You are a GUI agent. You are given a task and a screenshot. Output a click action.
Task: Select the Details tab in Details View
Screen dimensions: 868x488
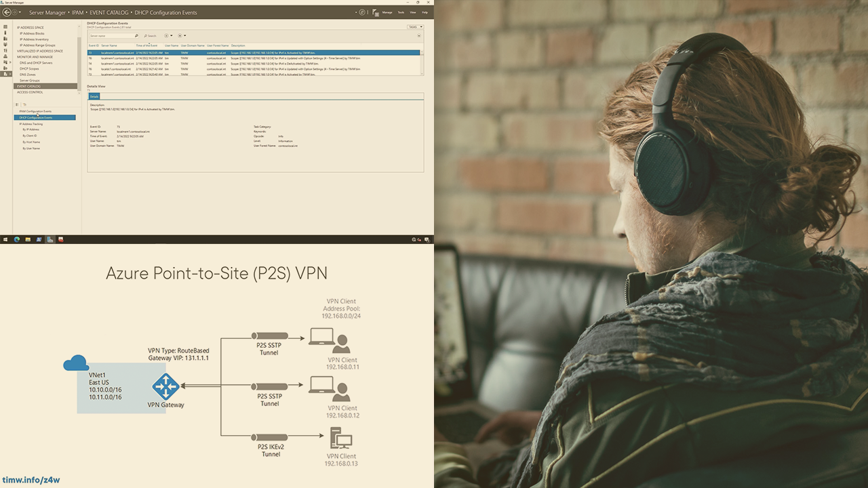tap(94, 97)
